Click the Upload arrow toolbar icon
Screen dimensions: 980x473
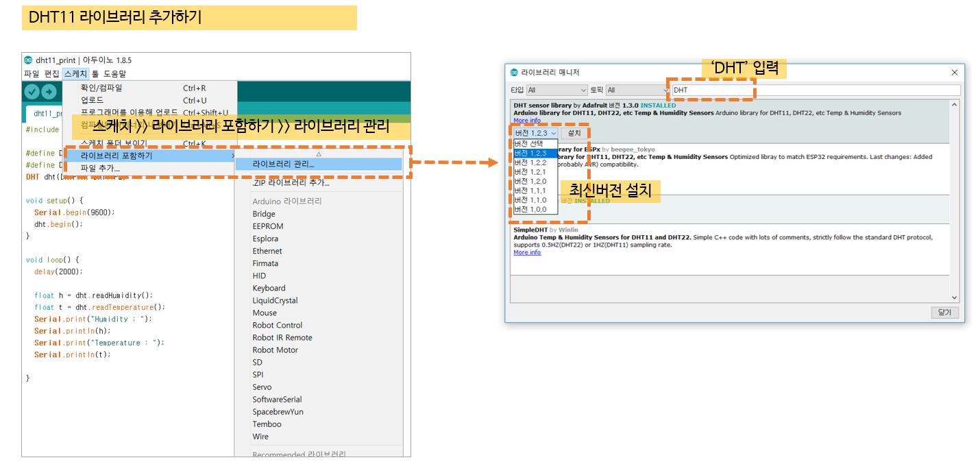(x=49, y=91)
